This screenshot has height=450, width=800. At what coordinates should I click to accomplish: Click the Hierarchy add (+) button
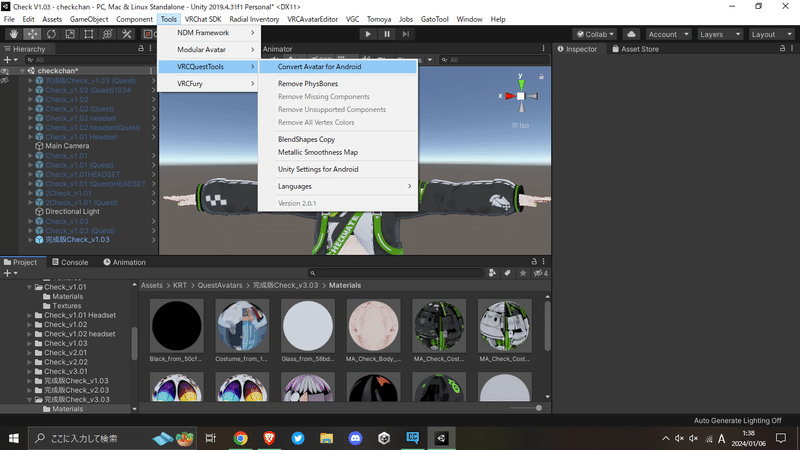[10, 60]
